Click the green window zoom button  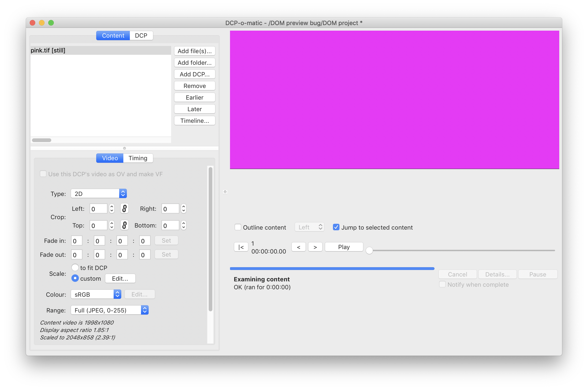point(51,23)
